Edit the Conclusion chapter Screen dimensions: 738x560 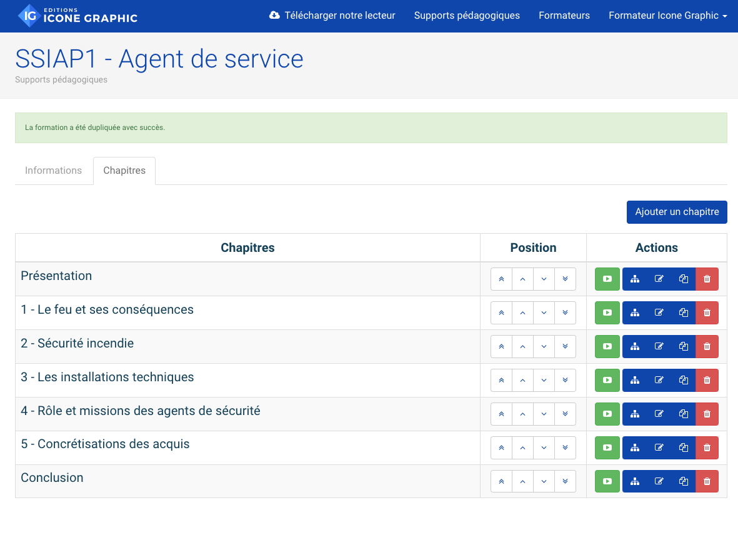[659, 481]
